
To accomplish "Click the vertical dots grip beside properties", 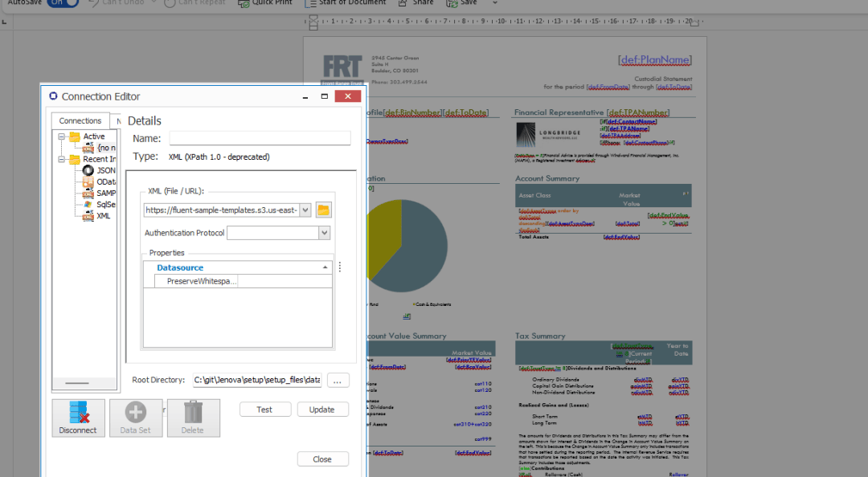I will 340,267.
